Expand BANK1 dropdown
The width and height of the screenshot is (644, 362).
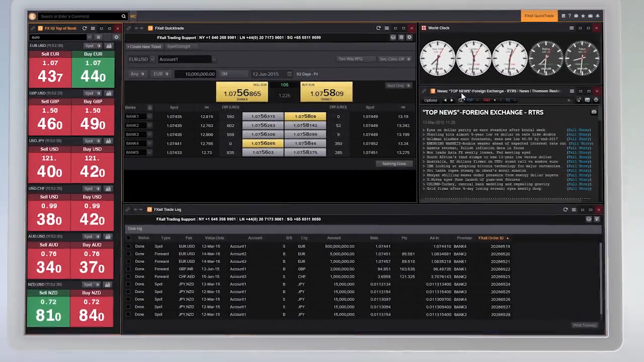149,117
